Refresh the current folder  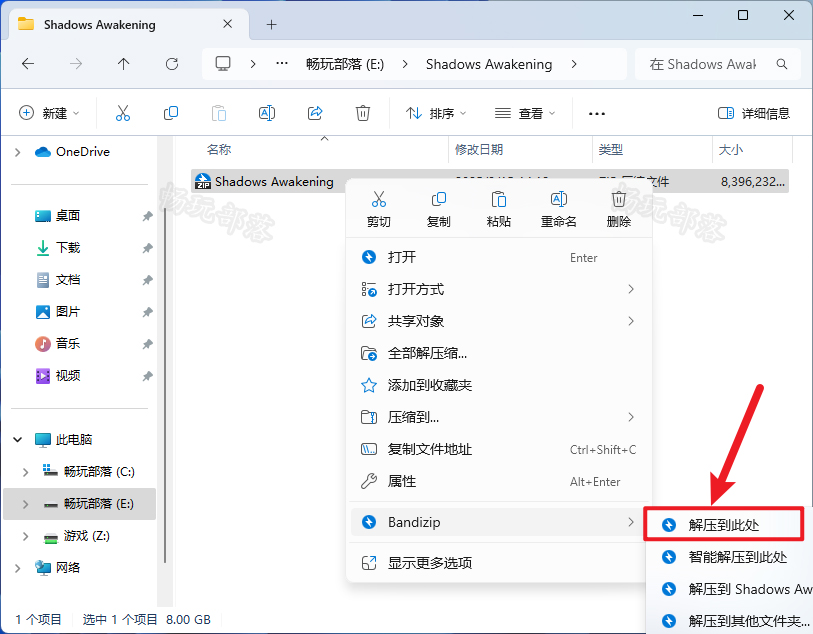pyautogui.click(x=172, y=64)
